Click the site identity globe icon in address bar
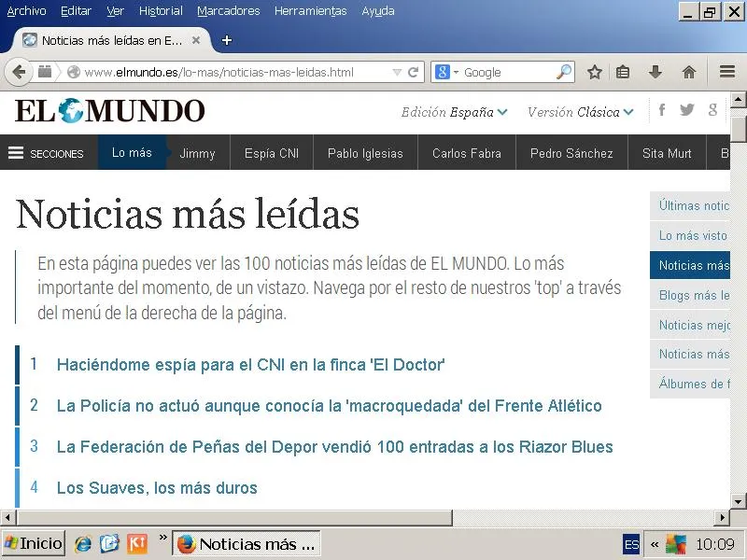Screen dimensions: 747x560 (74, 73)
